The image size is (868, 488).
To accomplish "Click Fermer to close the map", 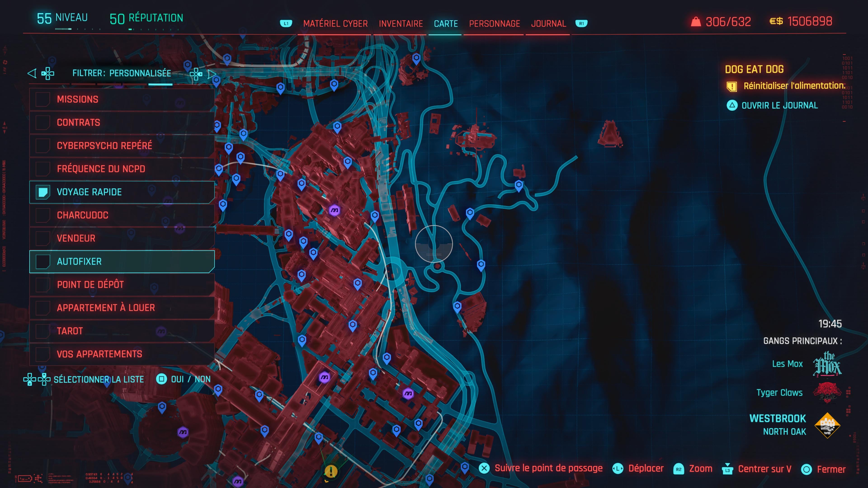I will tap(831, 469).
